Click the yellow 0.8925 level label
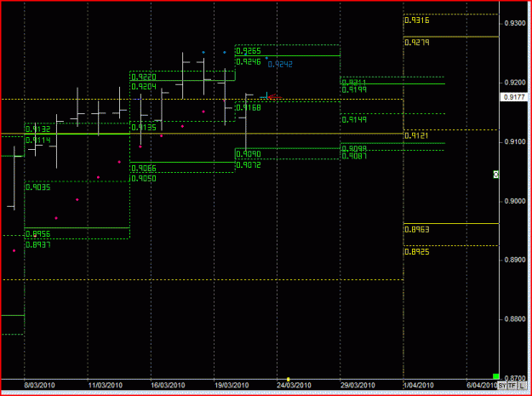532x396 pixels. point(417,252)
